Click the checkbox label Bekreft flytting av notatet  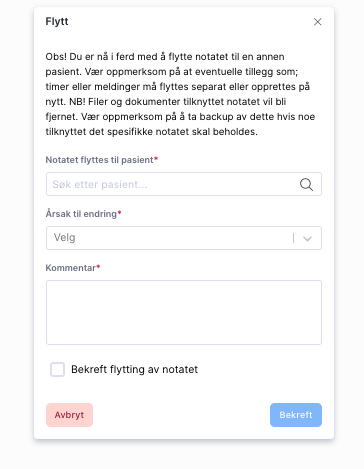(x=134, y=369)
